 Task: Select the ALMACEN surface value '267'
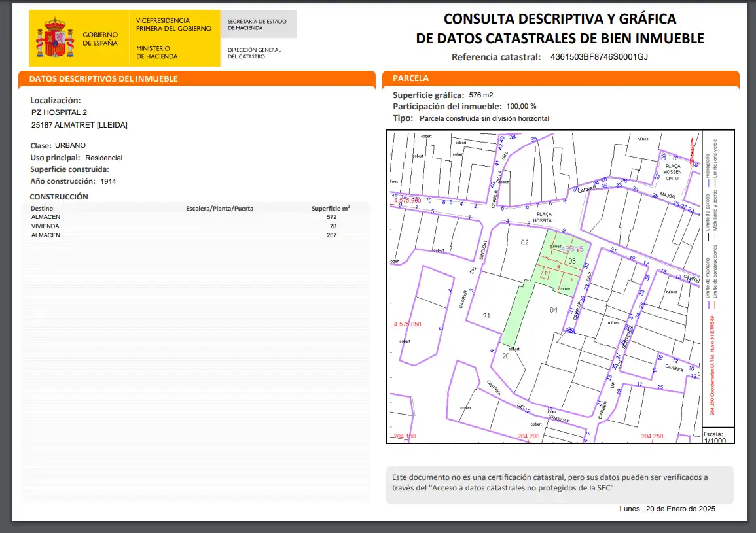pos(332,235)
